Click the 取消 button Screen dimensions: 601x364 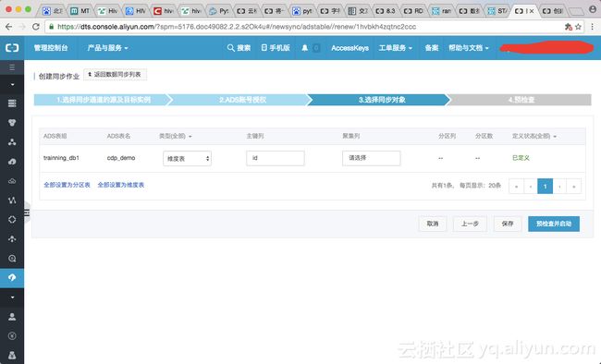click(x=433, y=224)
